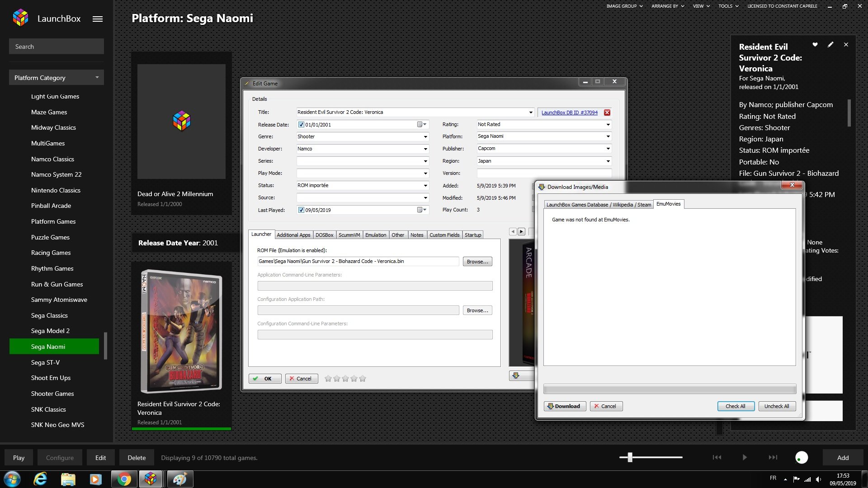Open Windows Start menu
The width and height of the screenshot is (868, 488).
pos(12,479)
